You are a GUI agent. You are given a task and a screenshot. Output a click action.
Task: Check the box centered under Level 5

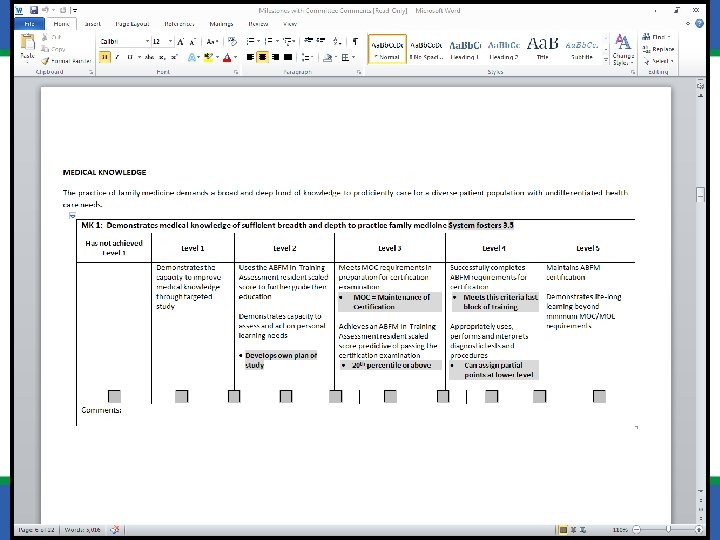[x=599, y=396]
